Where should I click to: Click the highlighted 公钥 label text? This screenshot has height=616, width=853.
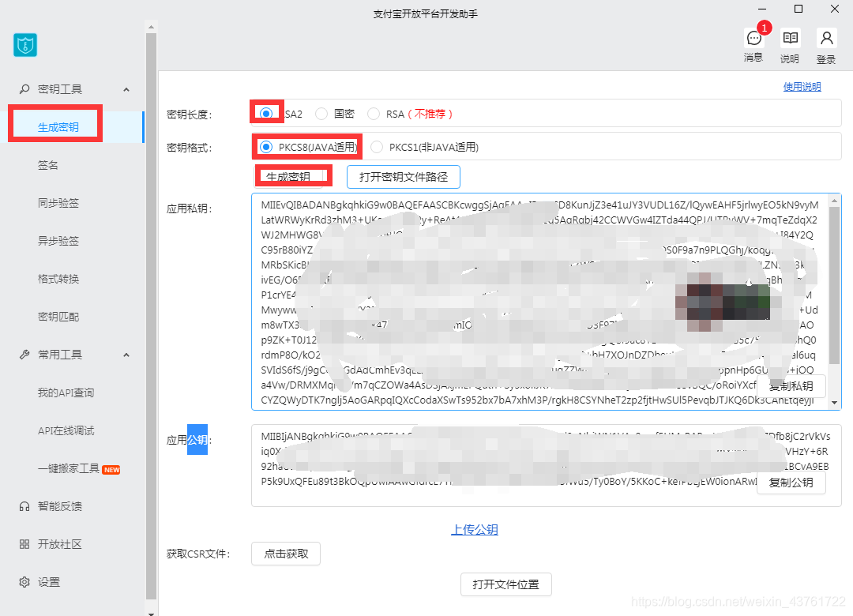click(197, 440)
